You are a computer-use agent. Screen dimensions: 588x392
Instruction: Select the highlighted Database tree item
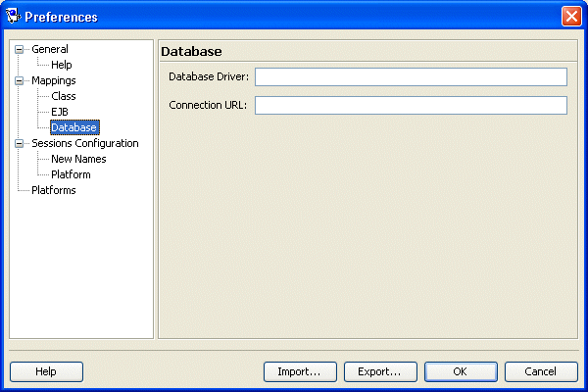click(x=74, y=127)
